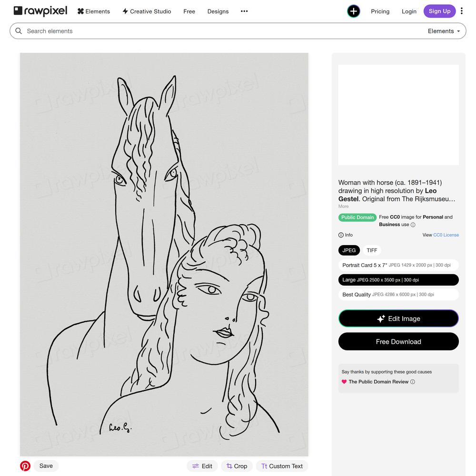Select the TIFF format option
The width and height of the screenshot is (476, 476).
(372, 250)
